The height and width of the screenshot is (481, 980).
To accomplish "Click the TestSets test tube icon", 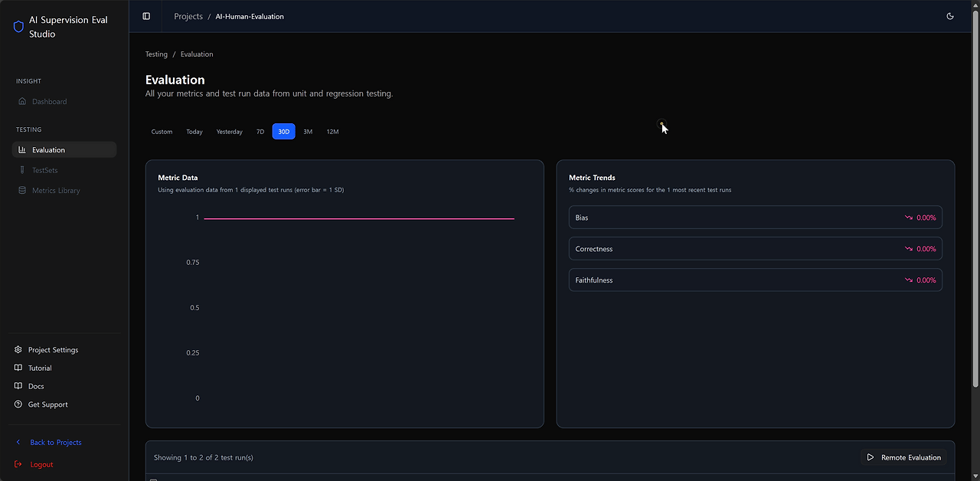I will [22, 170].
